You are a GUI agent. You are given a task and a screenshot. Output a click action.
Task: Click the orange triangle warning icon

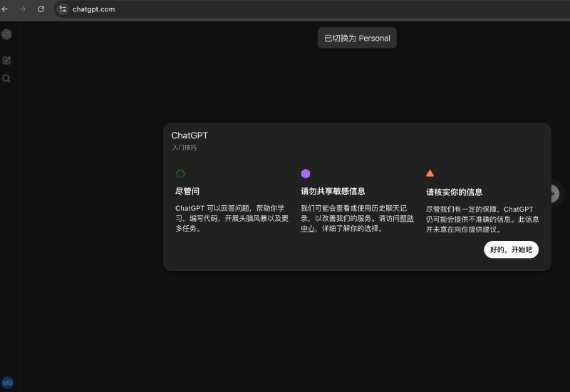430,173
